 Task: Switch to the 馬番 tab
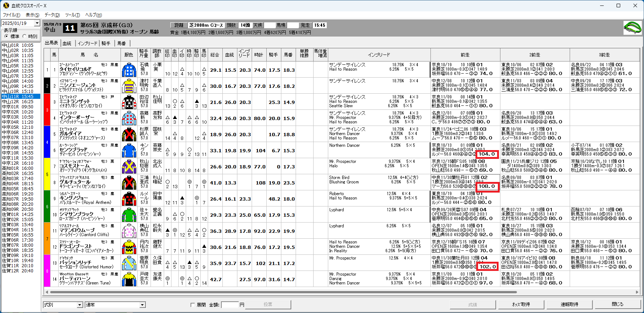click(122, 43)
